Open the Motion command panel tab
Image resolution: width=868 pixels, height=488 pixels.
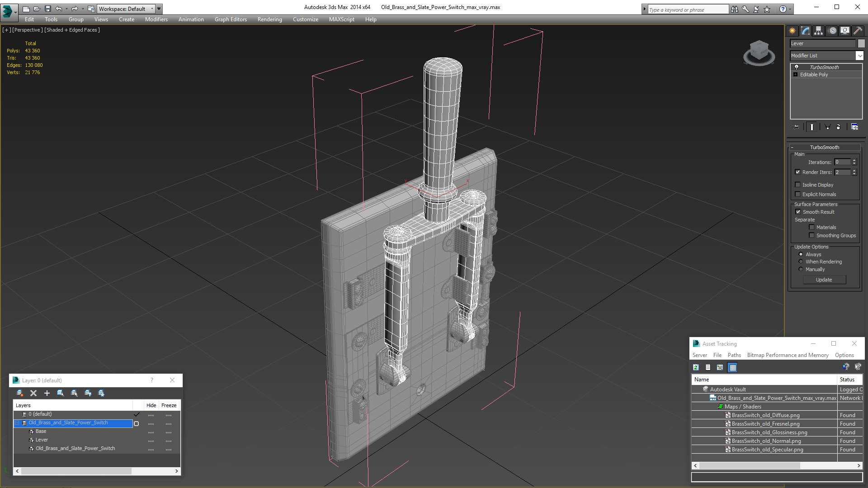pos(832,31)
